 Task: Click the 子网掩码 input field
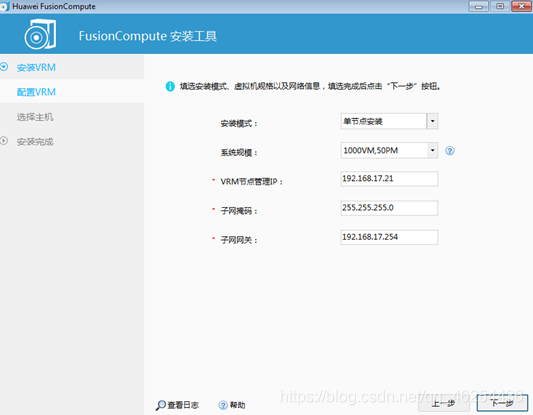[x=389, y=208]
